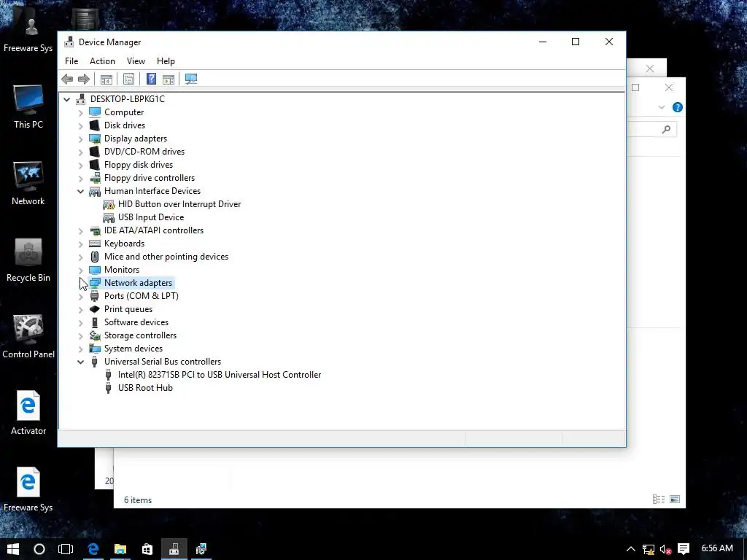Select Software devices tree item
This screenshot has width=747, height=560.
136,322
